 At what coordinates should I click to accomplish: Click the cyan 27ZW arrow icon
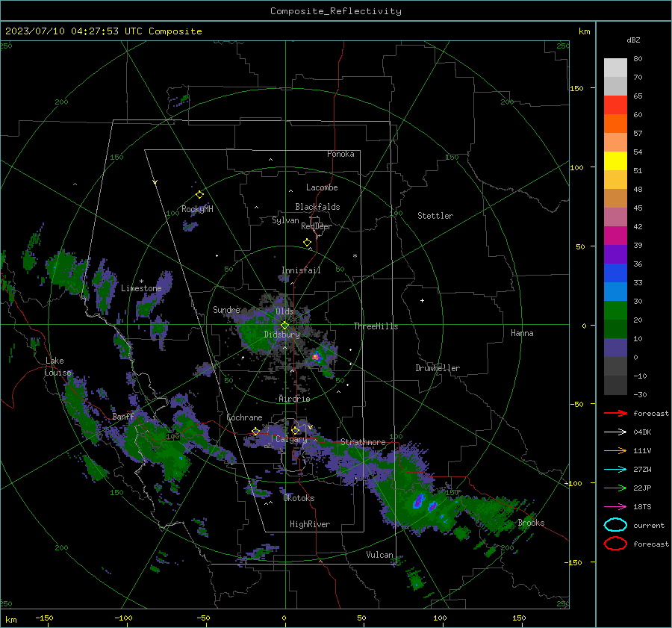615,469
